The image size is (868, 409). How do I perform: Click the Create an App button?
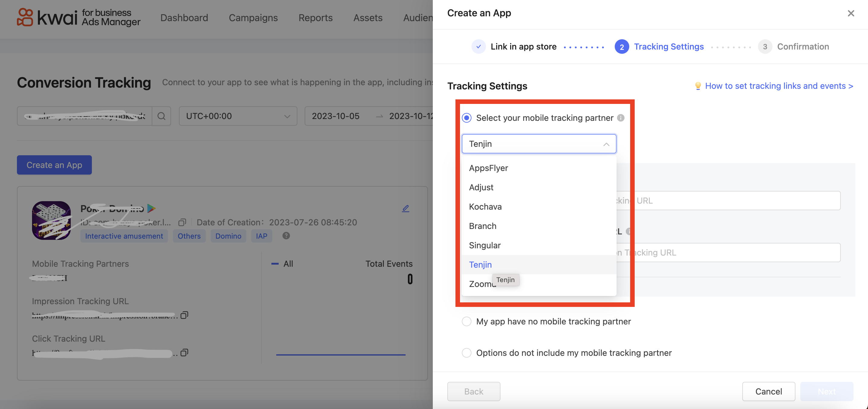click(54, 165)
